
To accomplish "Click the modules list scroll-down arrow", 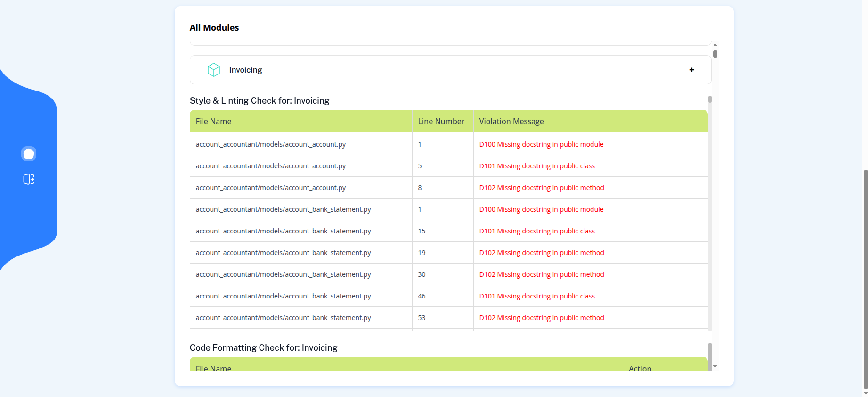I will coord(715,366).
